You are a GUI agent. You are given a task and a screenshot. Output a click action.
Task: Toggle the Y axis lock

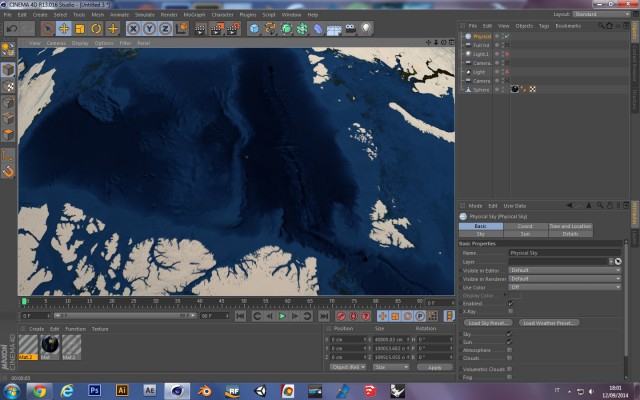pos(149,29)
